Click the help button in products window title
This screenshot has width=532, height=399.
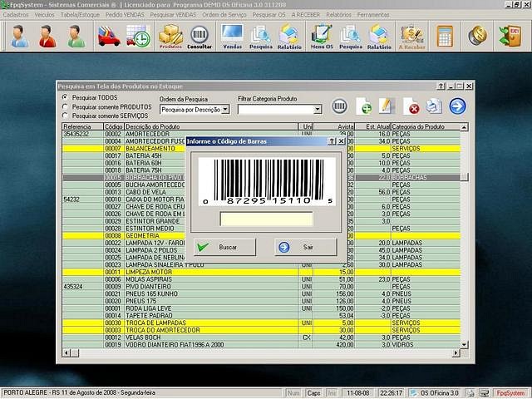click(441, 86)
